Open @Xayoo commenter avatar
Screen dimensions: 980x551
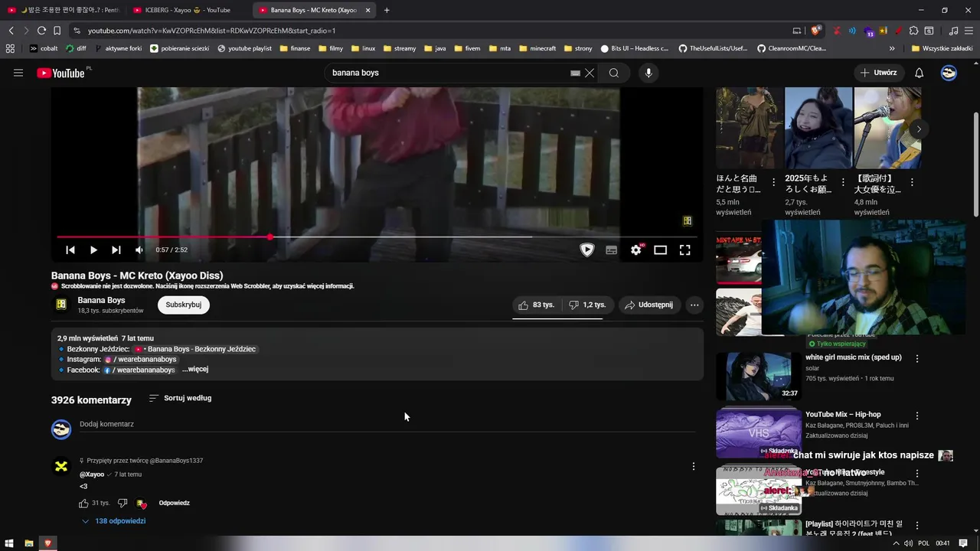click(x=61, y=466)
